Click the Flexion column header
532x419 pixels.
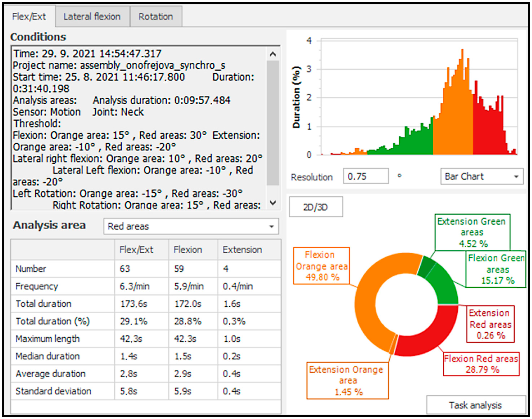pos(188,250)
